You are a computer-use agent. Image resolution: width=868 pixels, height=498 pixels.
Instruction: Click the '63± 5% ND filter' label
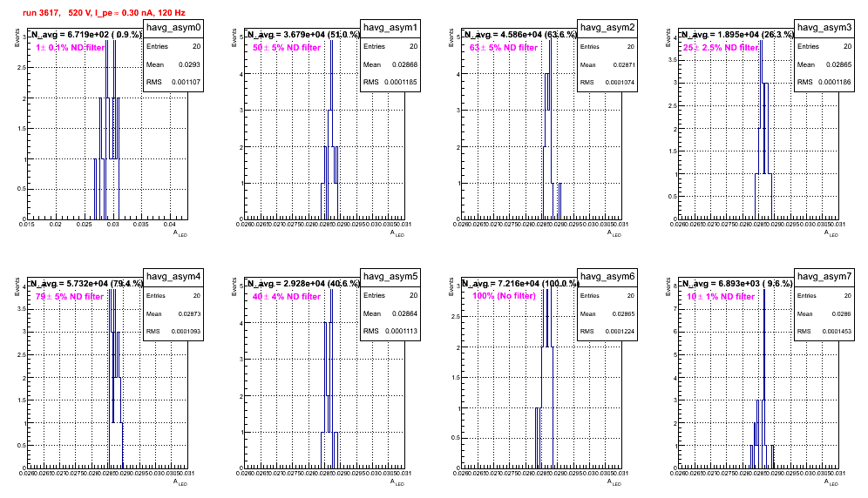[x=504, y=48]
